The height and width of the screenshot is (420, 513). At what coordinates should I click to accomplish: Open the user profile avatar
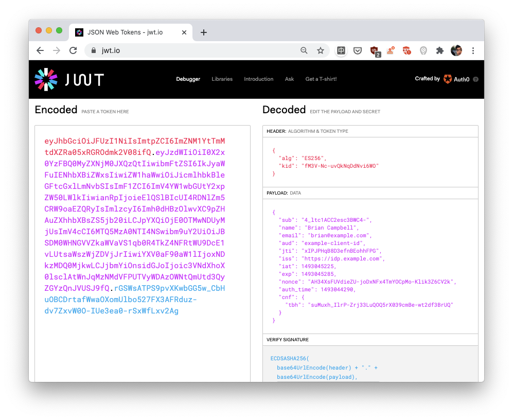456,50
